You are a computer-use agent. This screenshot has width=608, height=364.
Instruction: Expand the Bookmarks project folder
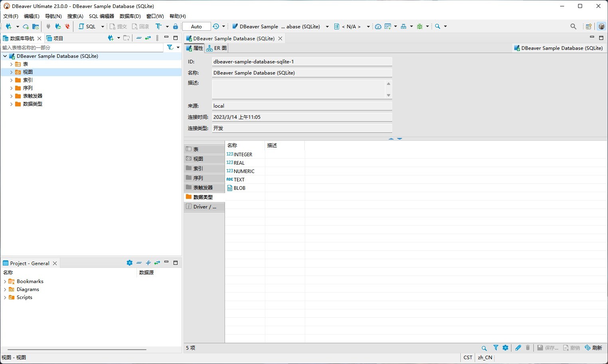[5, 281]
